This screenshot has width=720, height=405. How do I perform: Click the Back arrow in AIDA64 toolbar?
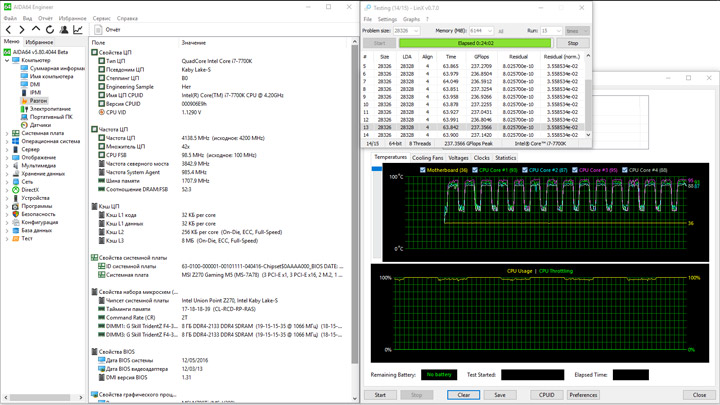point(9,30)
